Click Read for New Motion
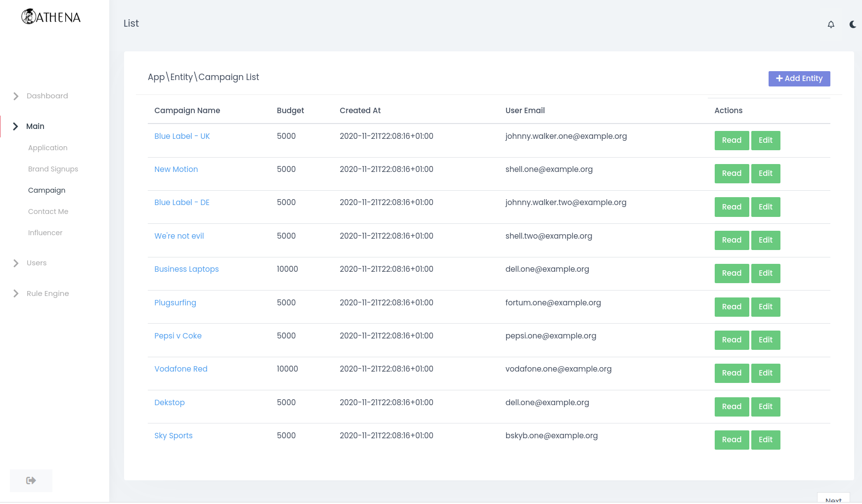 click(x=732, y=173)
